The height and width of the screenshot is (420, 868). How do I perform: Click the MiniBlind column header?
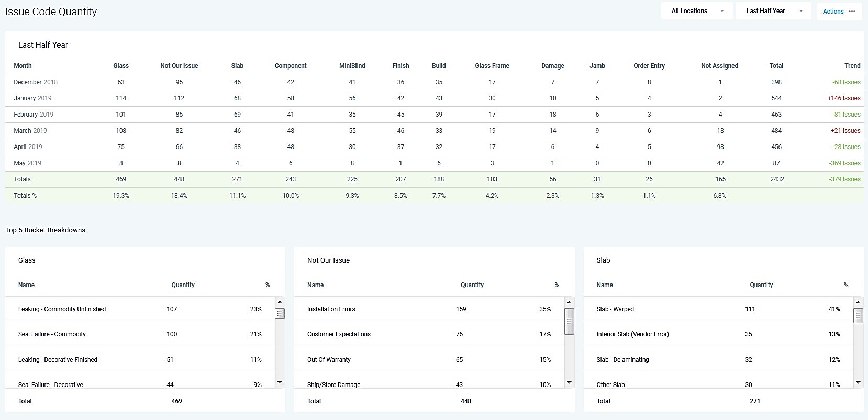coord(352,66)
